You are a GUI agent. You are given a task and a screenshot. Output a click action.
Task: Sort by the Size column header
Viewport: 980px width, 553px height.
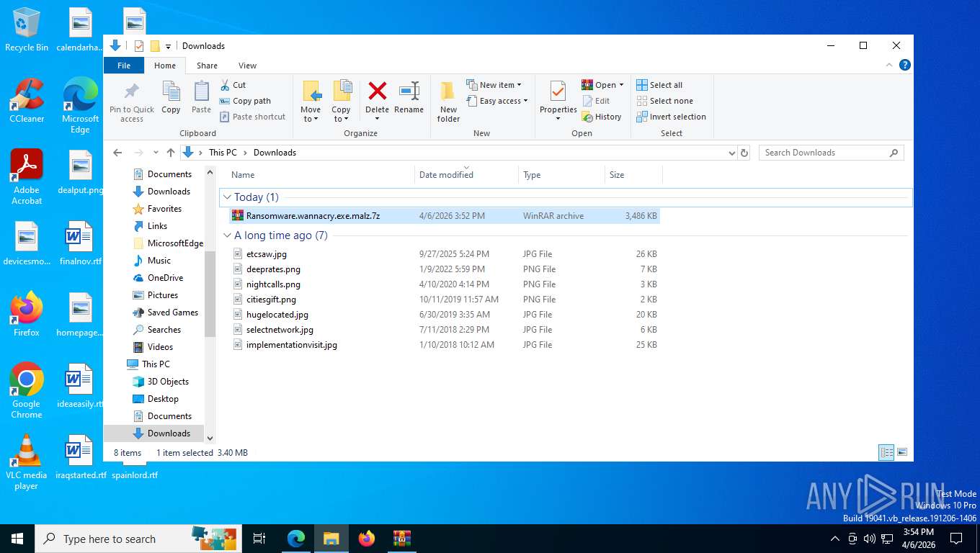[x=634, y=175]
